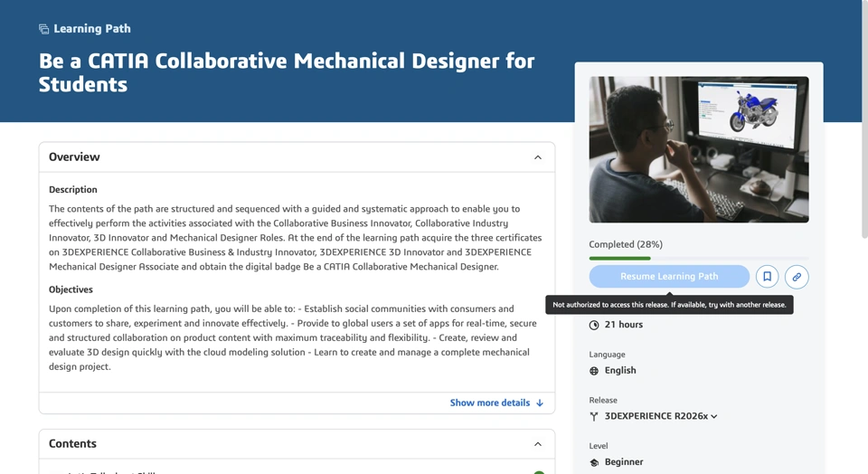This screenshot has width=868, height=474.
Task: Click the Resume Learning Path button
Action: coord(669,276)
